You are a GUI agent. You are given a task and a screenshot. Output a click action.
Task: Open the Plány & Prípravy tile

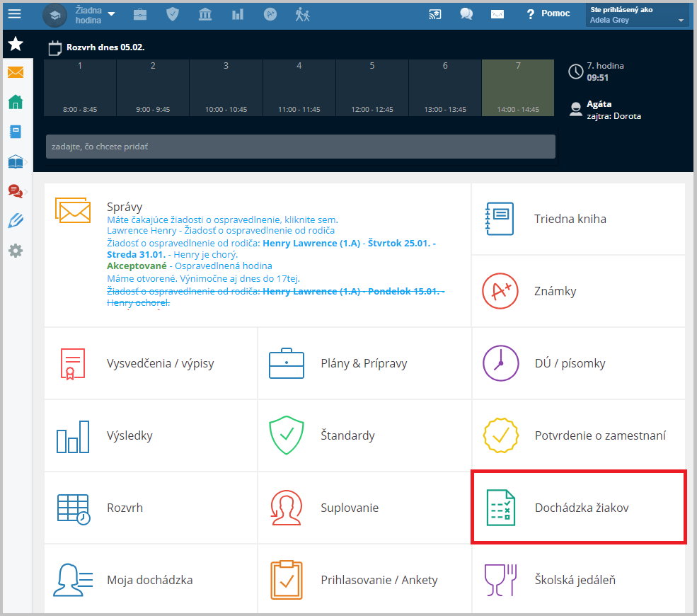pos(364,363)
